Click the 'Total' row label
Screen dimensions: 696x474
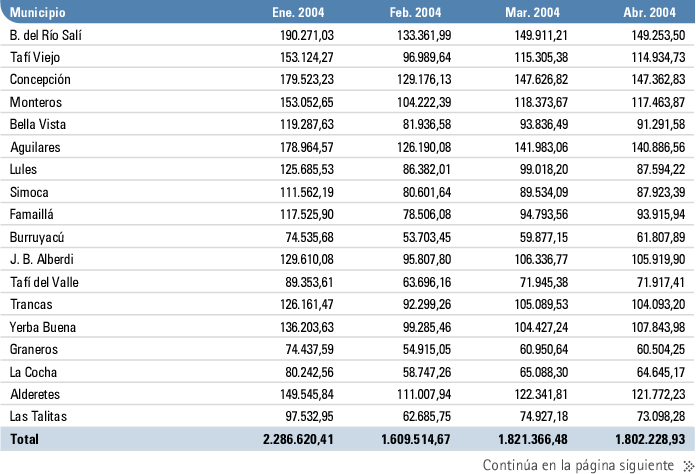point(25,439)
